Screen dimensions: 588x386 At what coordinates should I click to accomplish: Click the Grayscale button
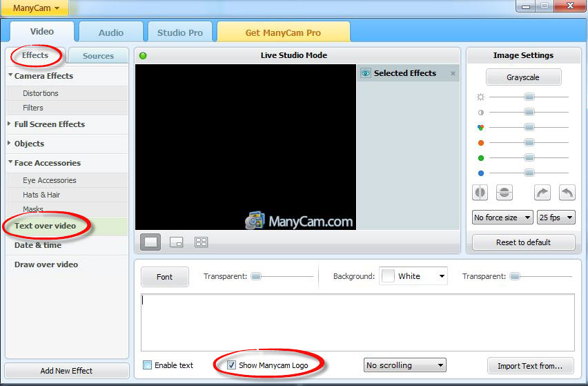coord(523,77)
